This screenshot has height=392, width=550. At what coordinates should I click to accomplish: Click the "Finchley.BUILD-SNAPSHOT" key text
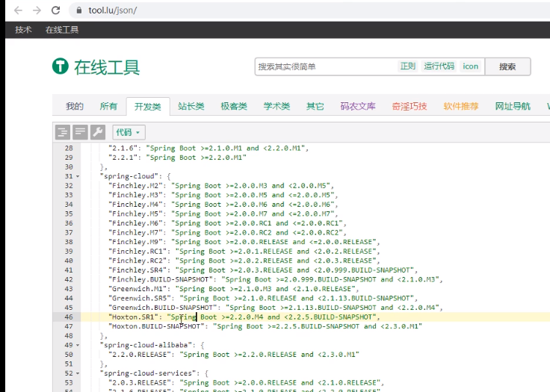(x=161, y=279)
